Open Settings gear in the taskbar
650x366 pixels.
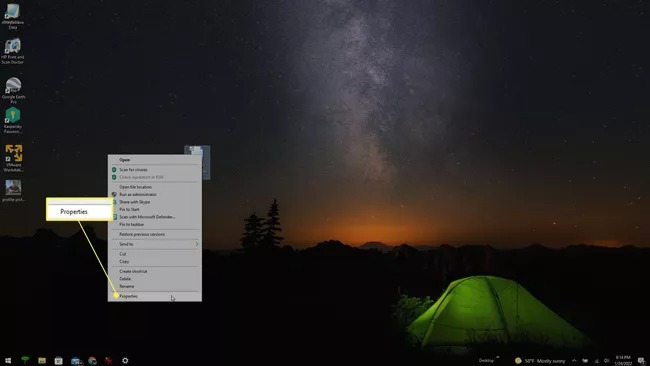(125, 361)
